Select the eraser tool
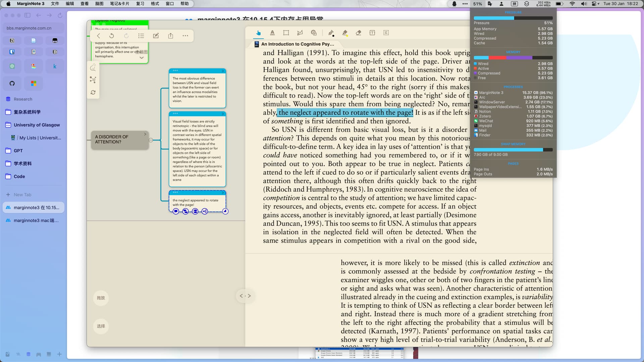 coord(359,33)
